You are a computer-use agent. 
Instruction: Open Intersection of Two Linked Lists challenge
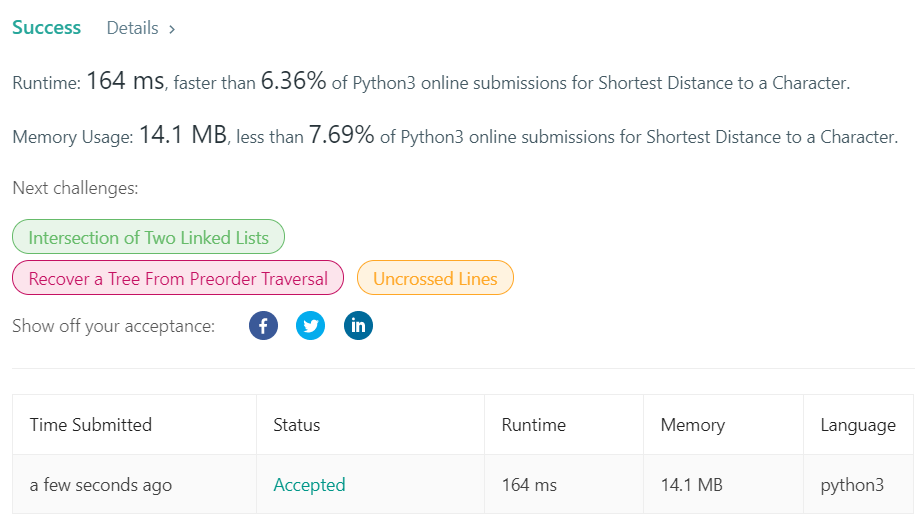tap(148, 236)
